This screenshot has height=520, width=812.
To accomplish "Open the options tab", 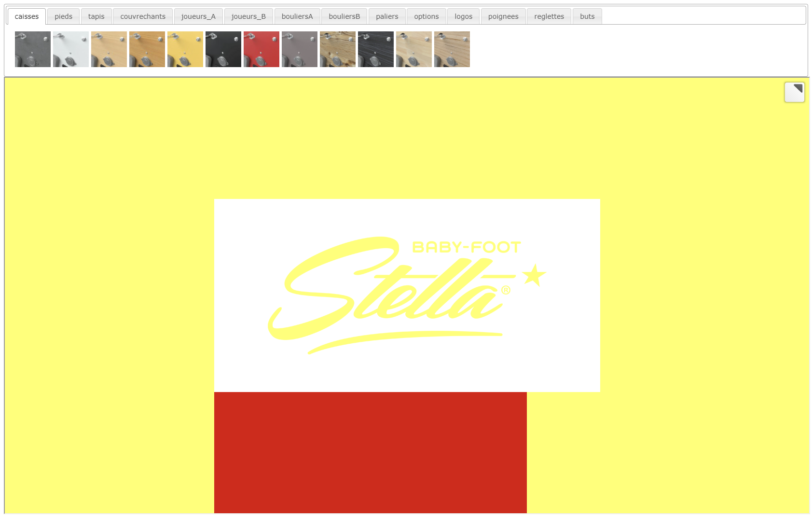I will pos(427,16).
